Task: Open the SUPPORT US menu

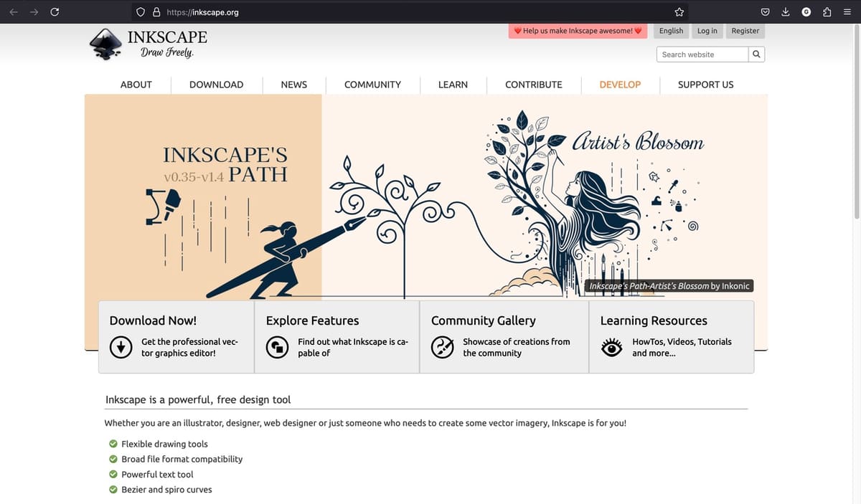Action: tap(706, 85)
